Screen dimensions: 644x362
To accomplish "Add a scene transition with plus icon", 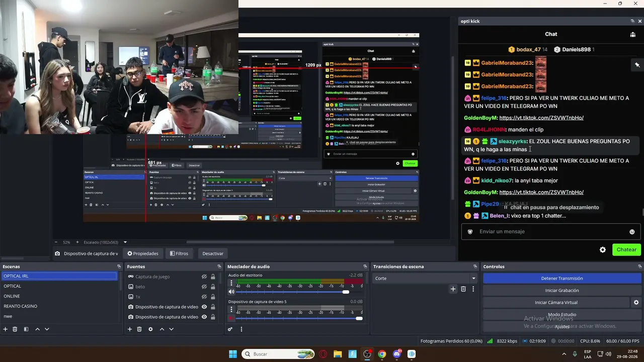I will [453, 289].
